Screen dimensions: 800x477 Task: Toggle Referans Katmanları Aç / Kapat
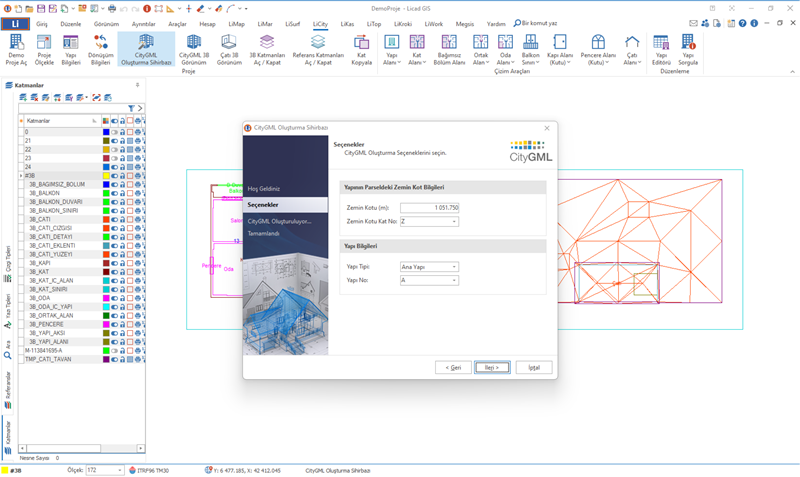(x=318, y=49)
